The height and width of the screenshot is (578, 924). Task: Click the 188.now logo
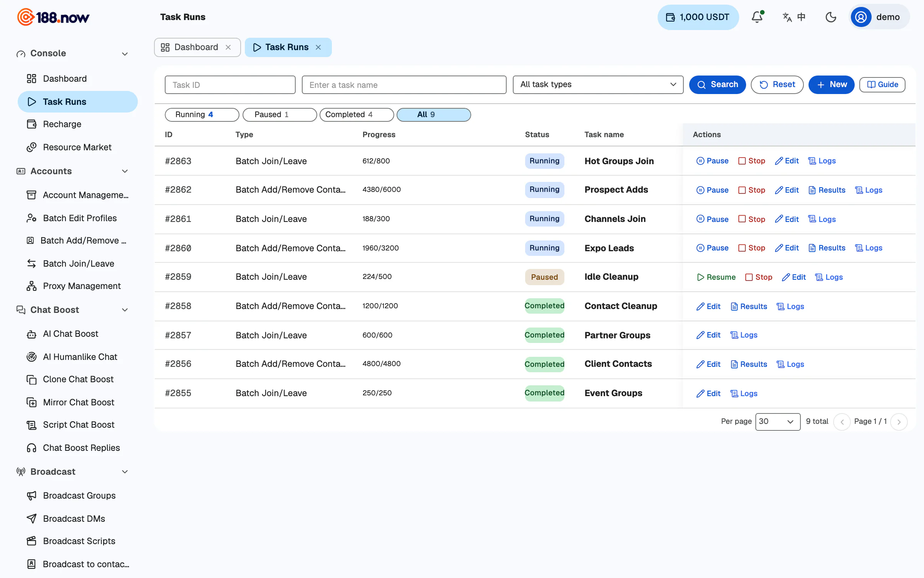[54, 17]
